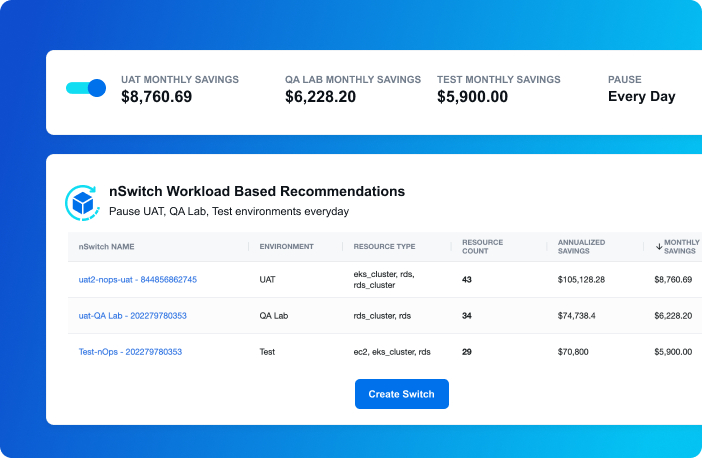Screen dimensions: 702x458
Task: Click the RESOURCE COUNT column header
Action: coord(483,247)
